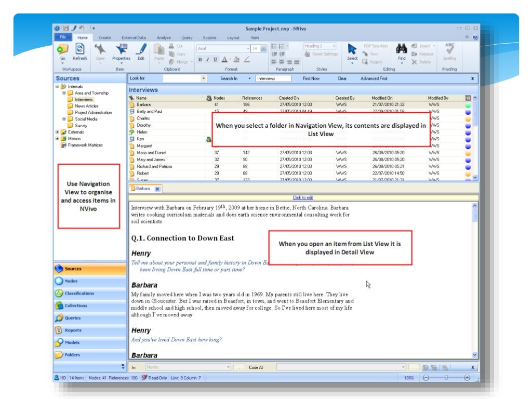Viewport: 532px width, 399px height.
Task: Collapse the Internals tree node
Action: [x=57, y=87]
